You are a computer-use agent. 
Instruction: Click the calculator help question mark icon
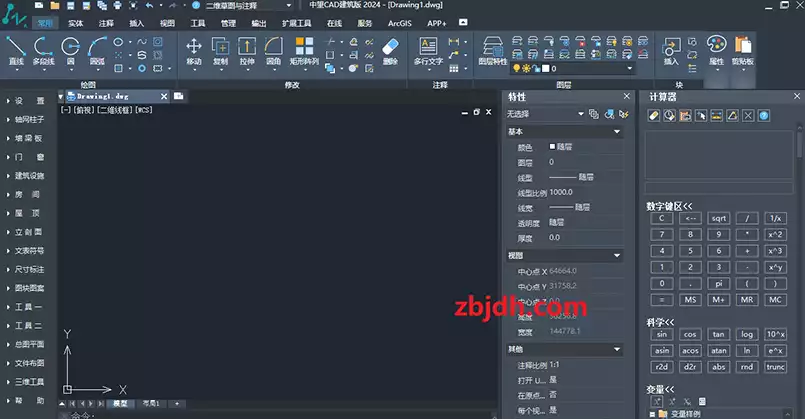[x=764, y=116]
